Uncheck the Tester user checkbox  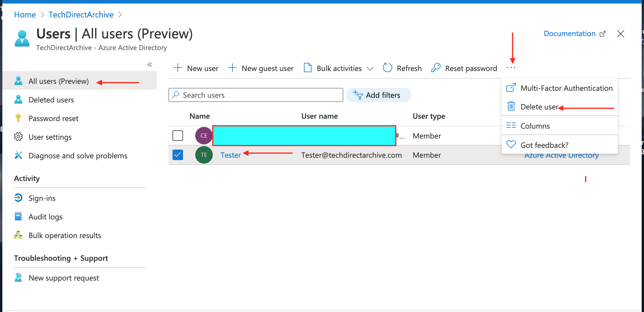pos(178,155)
